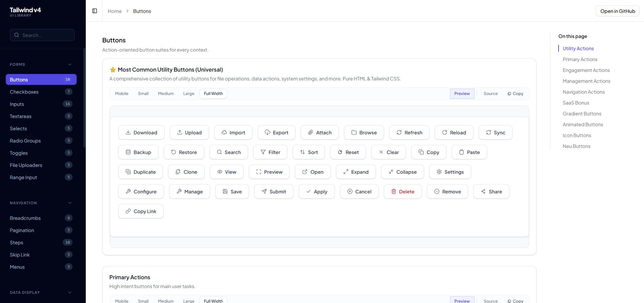Image resolution: width=644 pixels, height=303 pixels.
Task: Select the Small viewport tab in Utility Buttons
Action: [x=143, y=94]
